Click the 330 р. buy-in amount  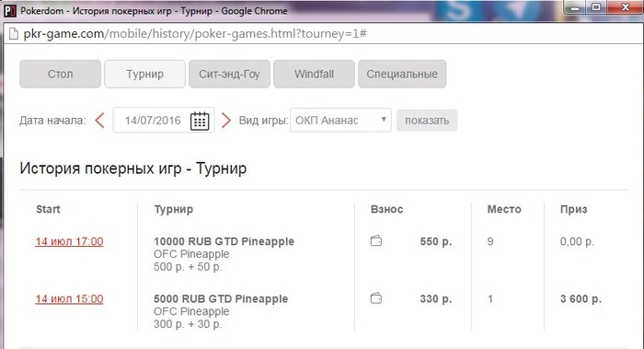click(x=436, y=299)
